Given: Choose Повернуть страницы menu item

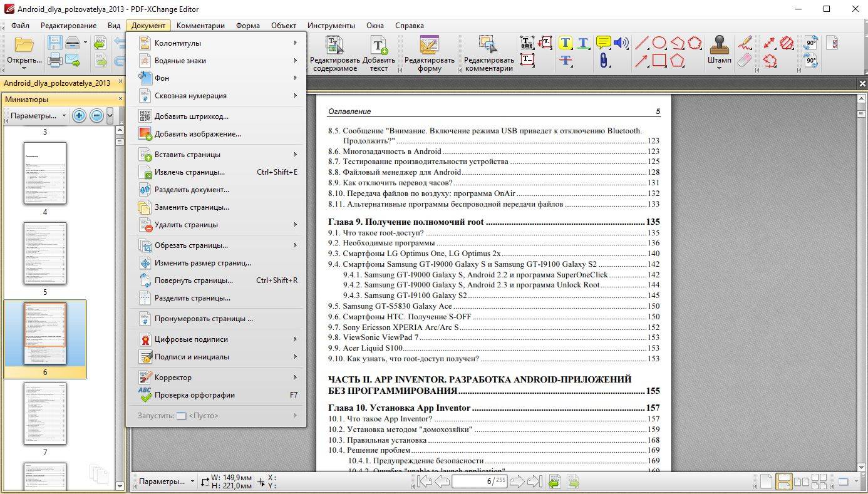Looking at the screenshot, I should tap(217, 280).
